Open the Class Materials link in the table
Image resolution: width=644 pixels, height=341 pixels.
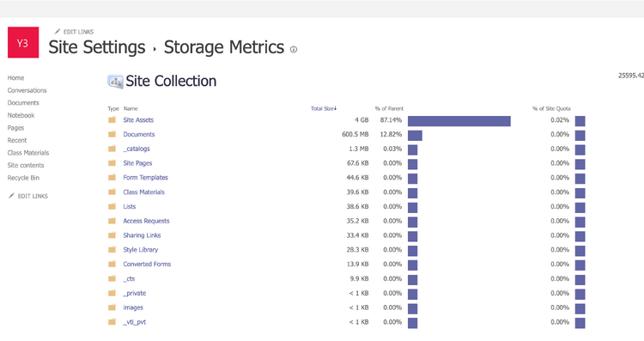143,192
